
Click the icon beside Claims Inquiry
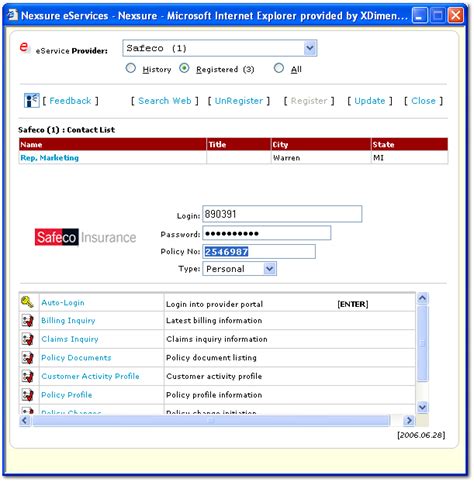point(28,339)
